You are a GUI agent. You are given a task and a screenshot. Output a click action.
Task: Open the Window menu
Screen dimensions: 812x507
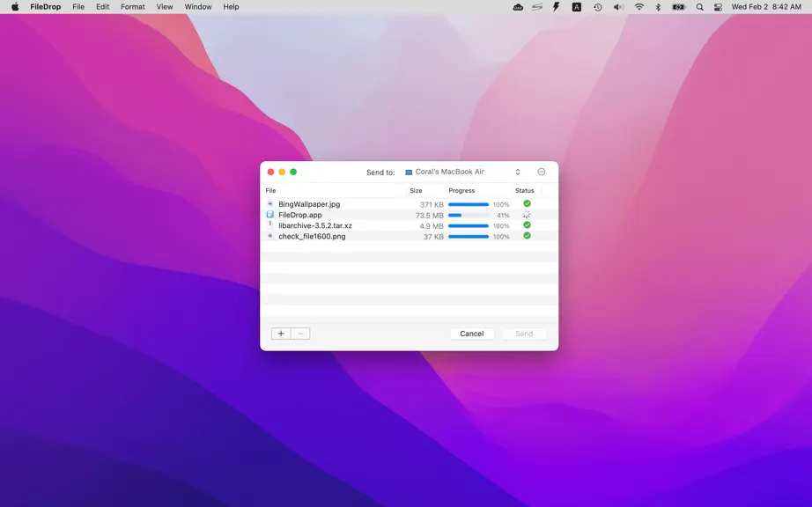pos(198,7)
